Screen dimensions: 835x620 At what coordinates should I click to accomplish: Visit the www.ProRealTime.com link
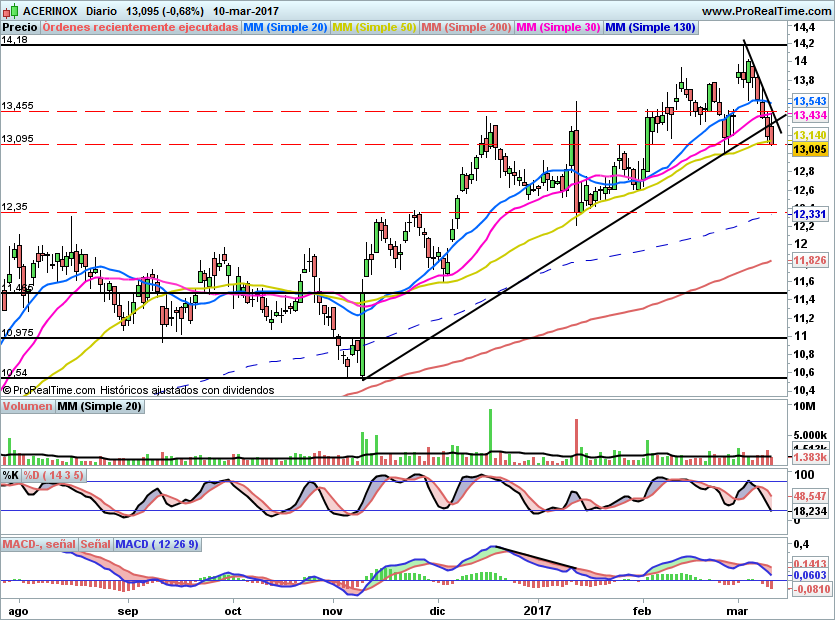tap(766, 10)
